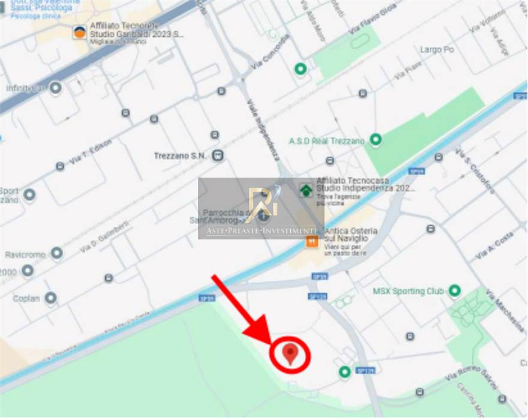Open Affiliato Tecnocasa Studio Indipendenza green icon
Screen dimensions: 528x420
tap(306, 190)
